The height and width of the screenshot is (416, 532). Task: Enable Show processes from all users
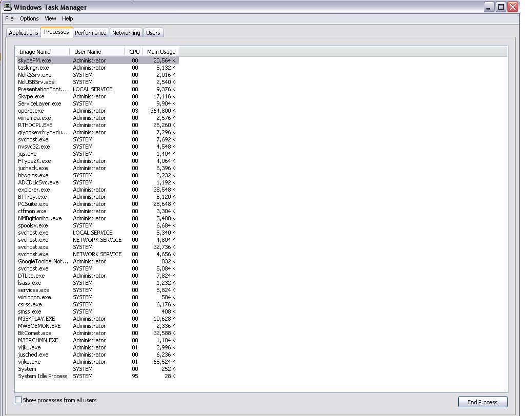pyautogui.click(x=18, y=400)
